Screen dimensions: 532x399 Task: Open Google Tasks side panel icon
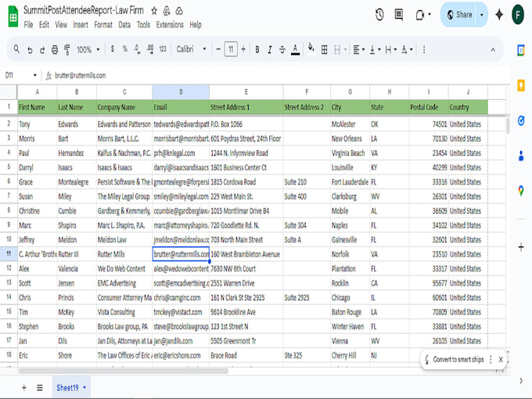(521, 120)
